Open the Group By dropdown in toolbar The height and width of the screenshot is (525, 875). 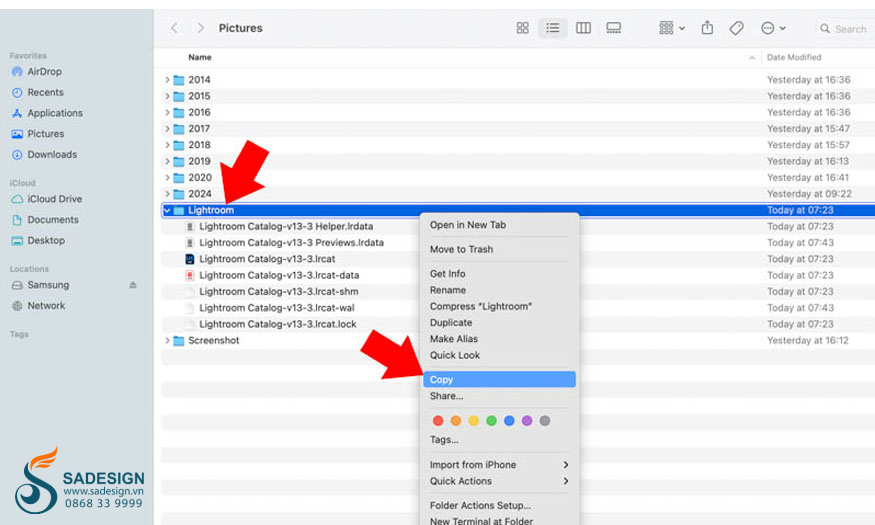(672, 28)
